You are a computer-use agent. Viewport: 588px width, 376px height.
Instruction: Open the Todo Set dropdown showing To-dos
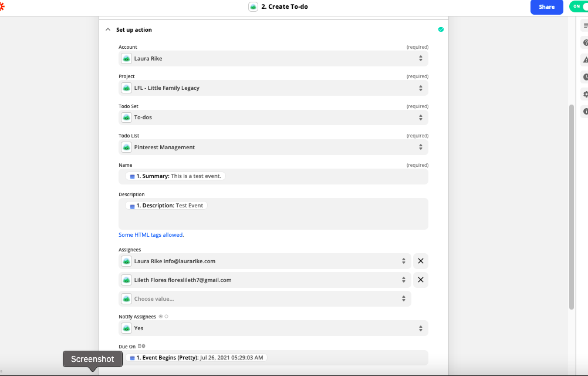pyautogui.click(x=273, y=117)
